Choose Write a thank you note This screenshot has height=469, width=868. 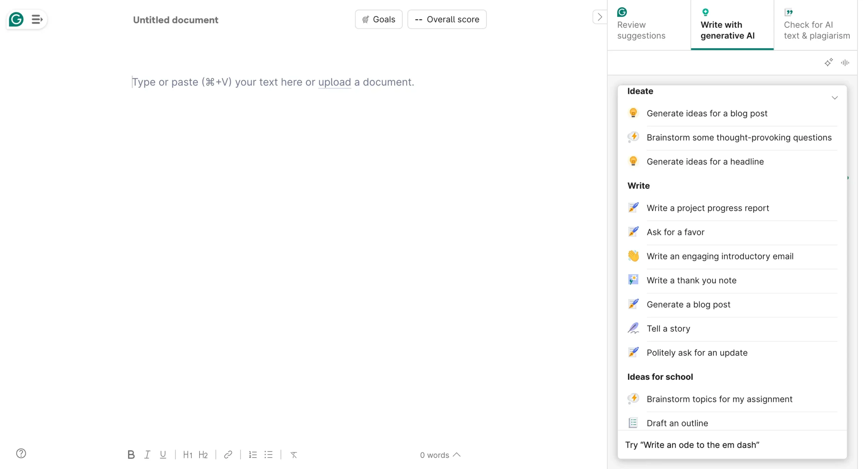coord(732,280)
